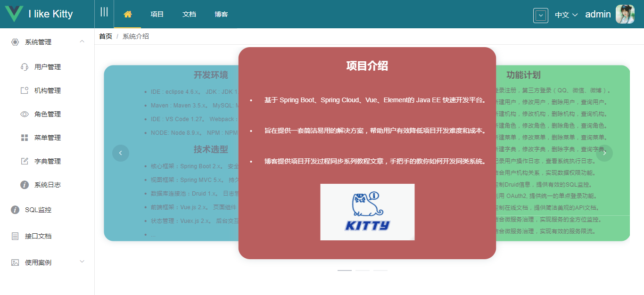Image resolution: width=644 pixels, height=295 pixels.
Task: Open the 文档 top menu item
Action: pyautogui.click(x=189, y=14)
